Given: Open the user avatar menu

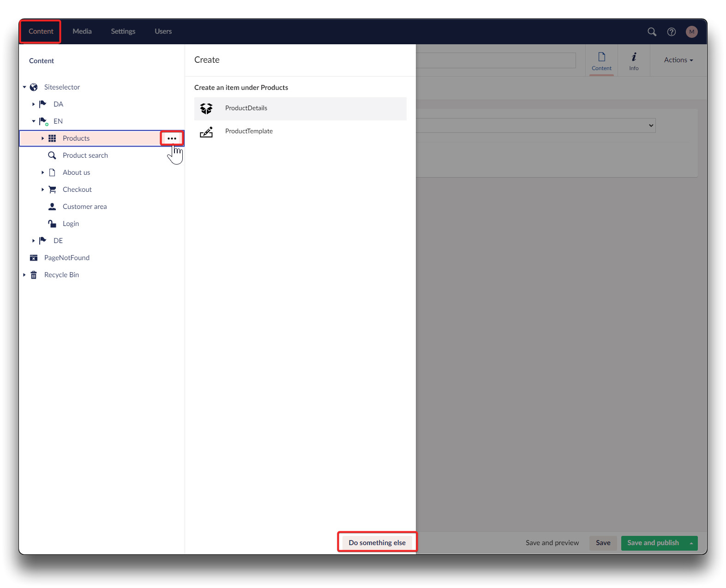Looking at the screenshot, I should [691, 32].
